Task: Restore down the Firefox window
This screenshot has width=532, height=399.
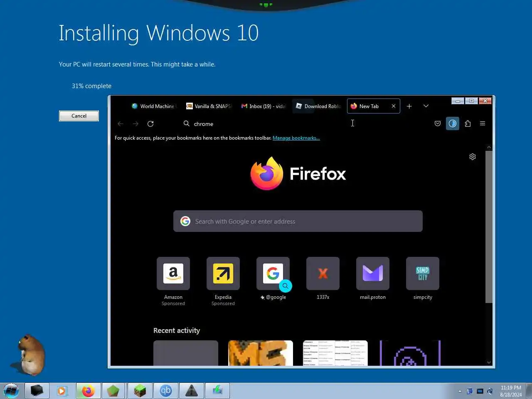Action: [x=471, y=101]
